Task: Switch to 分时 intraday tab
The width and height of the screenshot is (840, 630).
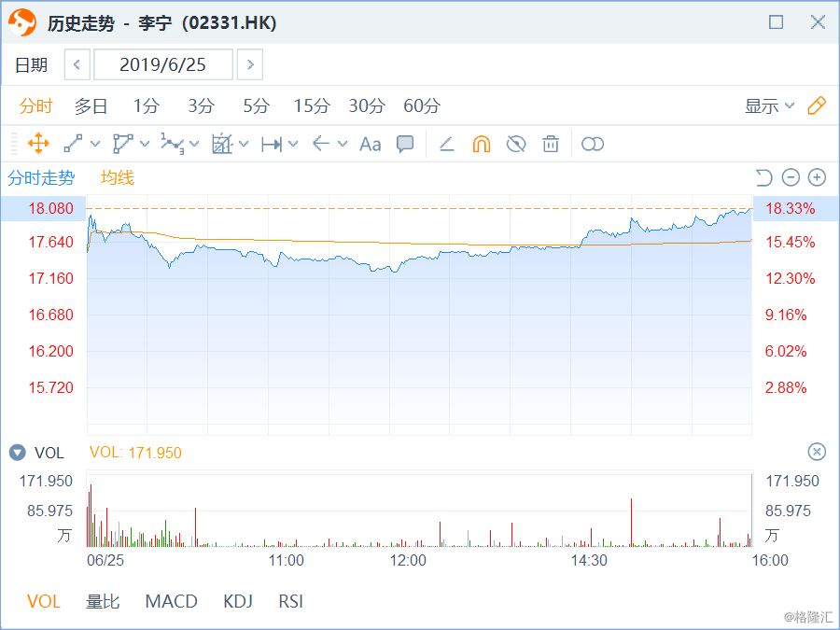Action: click(35, 105)
